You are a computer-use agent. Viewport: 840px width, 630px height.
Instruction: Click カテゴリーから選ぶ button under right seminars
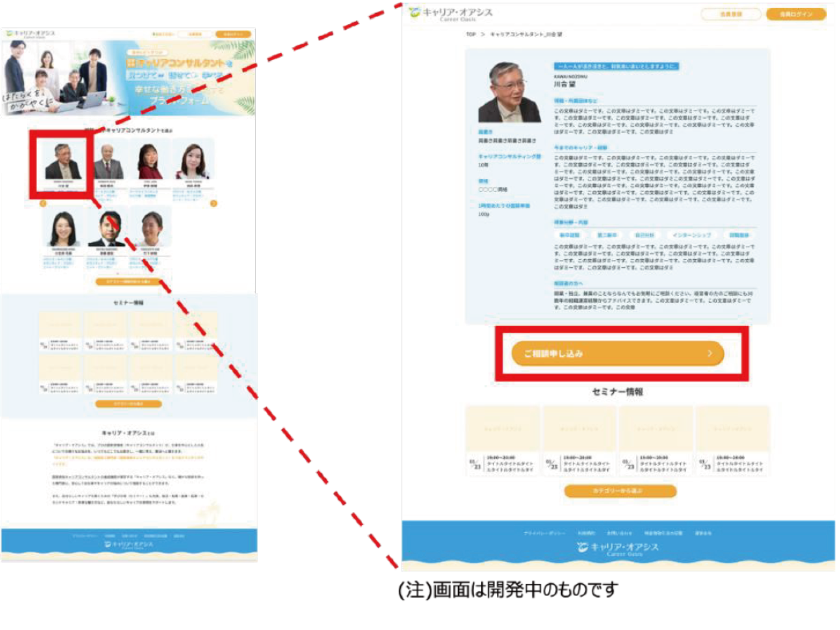point(620,491)
